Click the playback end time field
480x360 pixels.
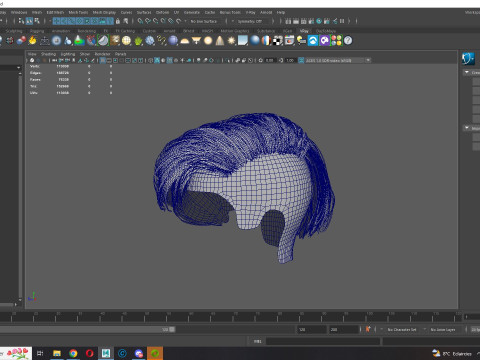(312, 330)
